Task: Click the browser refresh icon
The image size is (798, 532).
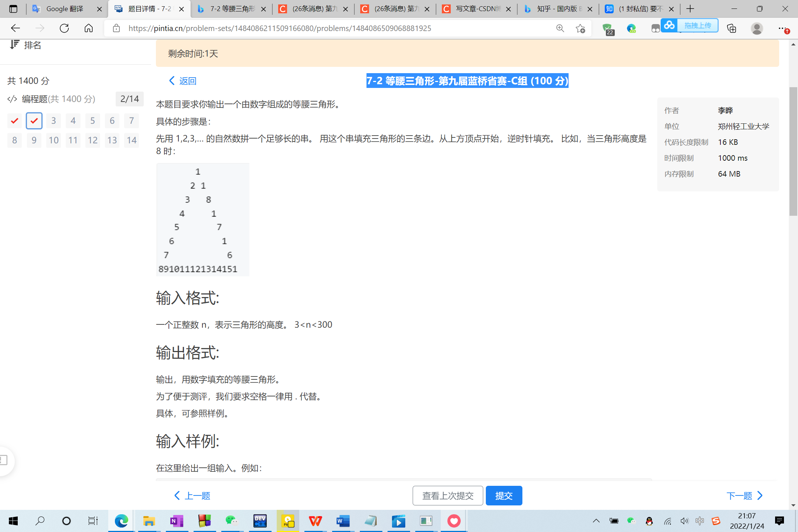Action: point(64,28)
